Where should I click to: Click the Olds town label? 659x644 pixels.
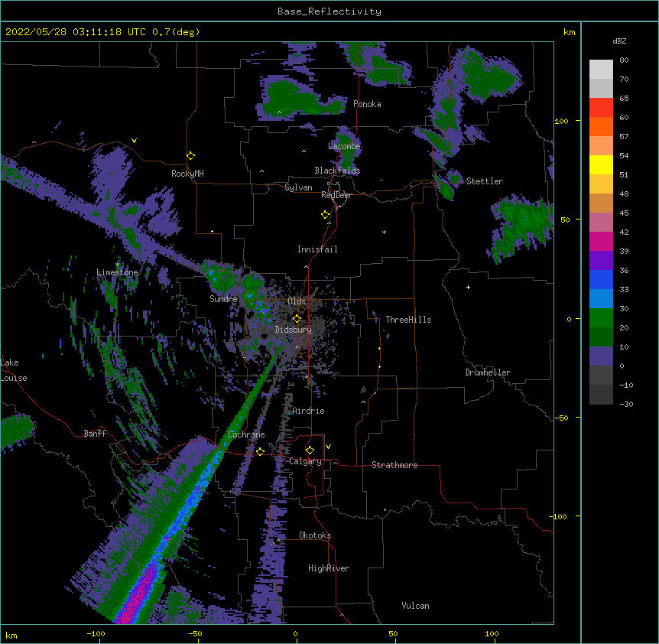297,301
